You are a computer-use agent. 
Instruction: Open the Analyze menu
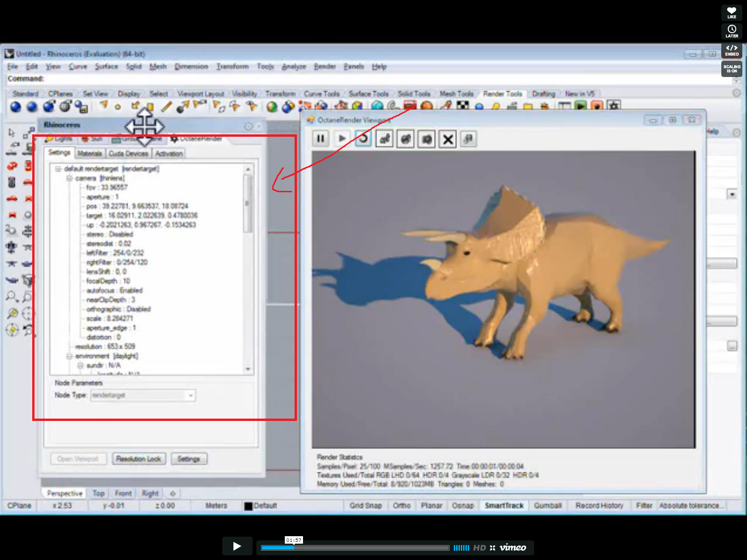[x=294, y=67]
